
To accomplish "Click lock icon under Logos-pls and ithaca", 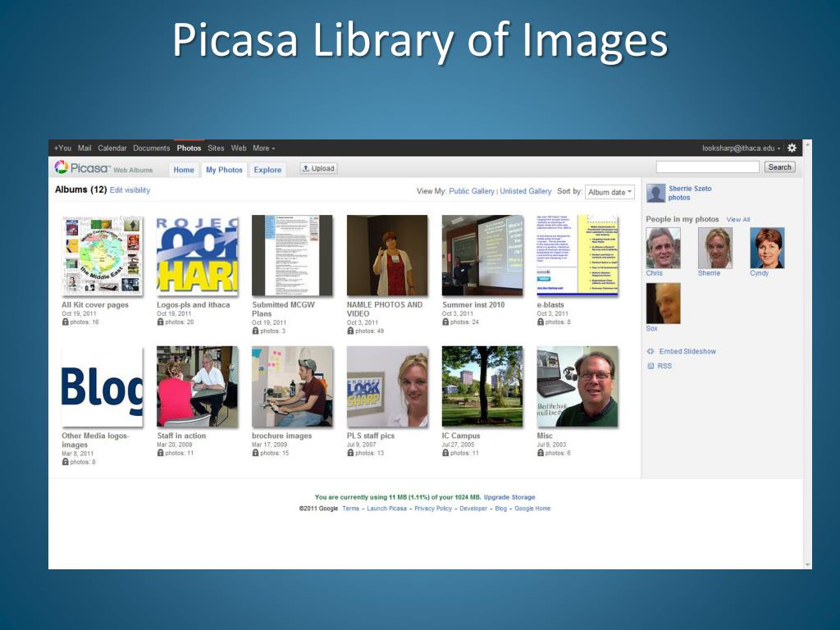I will (160, 322).
